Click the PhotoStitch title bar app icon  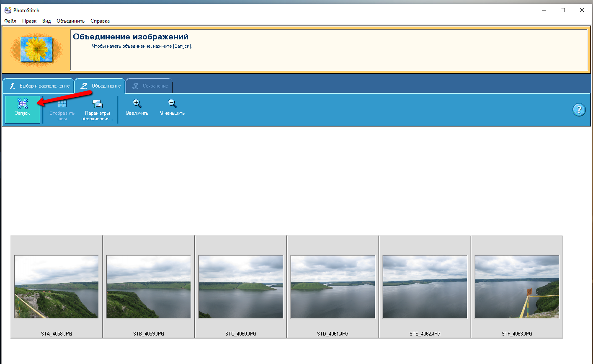click(x=8, y=10)
